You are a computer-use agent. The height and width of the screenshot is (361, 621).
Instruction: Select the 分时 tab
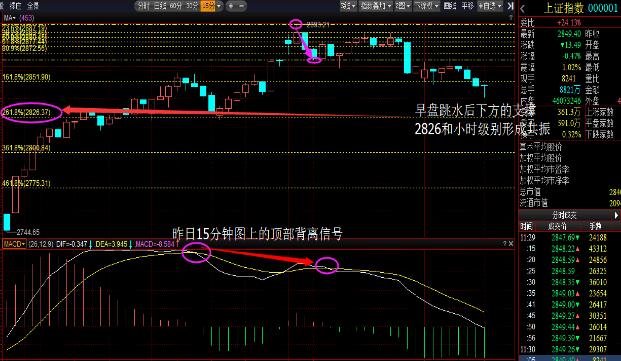pyautogui.click(x=143, y=6)
